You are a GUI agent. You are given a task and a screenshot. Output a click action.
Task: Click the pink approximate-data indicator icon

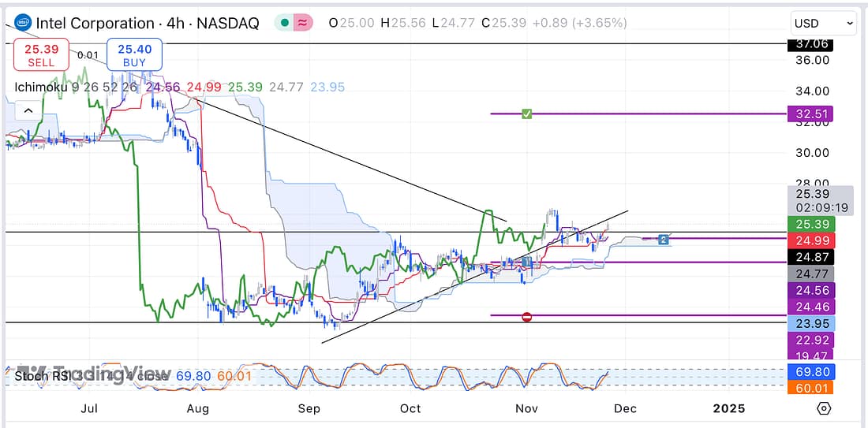click(x=303, y=23)
